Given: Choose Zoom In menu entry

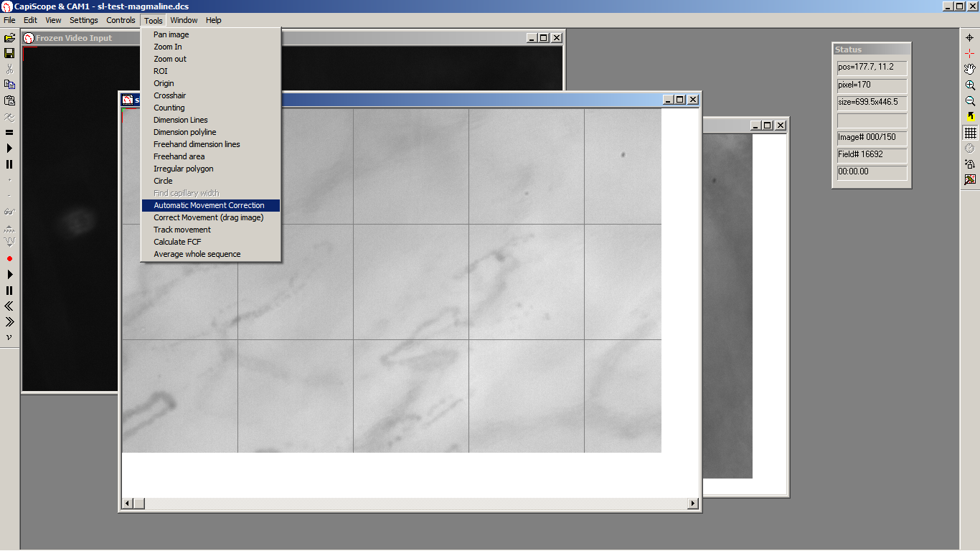Looking at the screenshot, I should 210,47.
